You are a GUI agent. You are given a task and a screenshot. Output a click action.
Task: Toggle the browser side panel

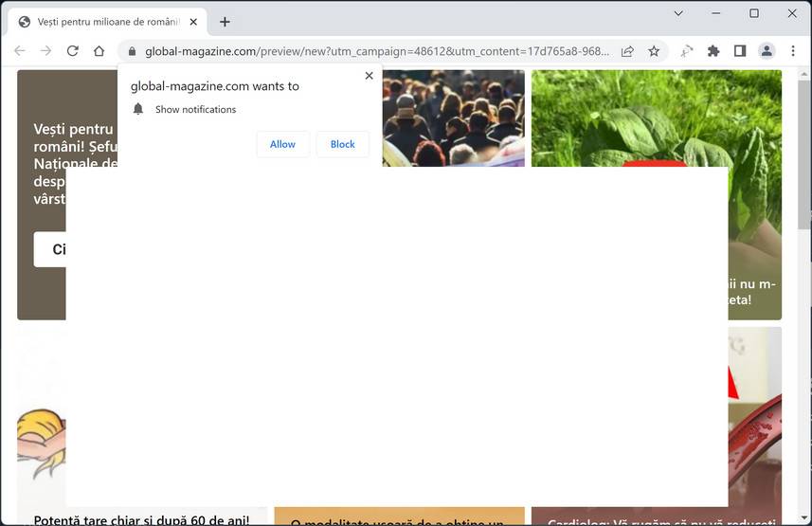click(x=740, y=51)
